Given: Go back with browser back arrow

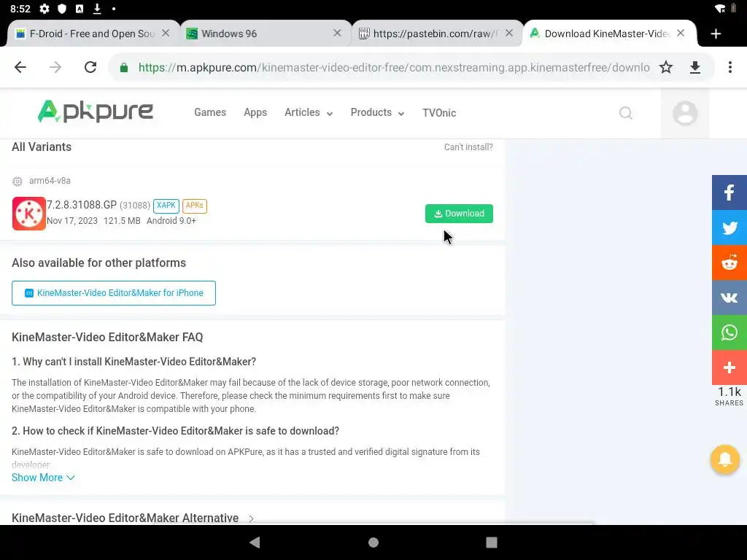Looking at the screenshot, I should (20, 67).
